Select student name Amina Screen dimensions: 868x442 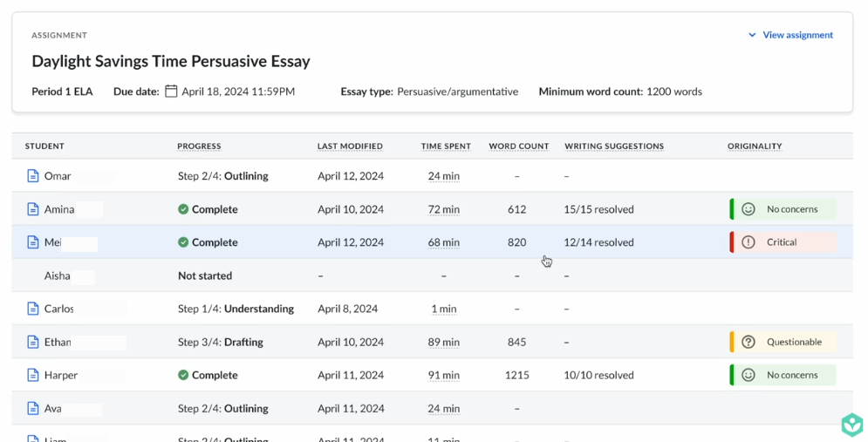[x=59, y=209]
